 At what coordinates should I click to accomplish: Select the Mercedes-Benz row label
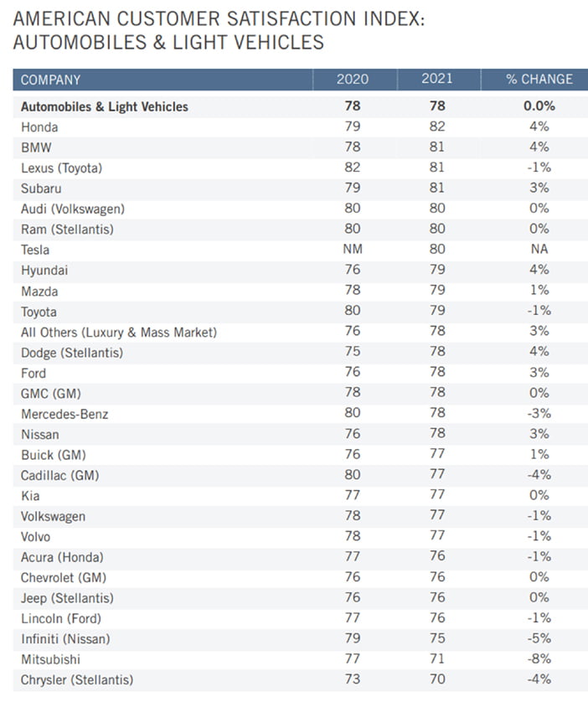[64, 414]
